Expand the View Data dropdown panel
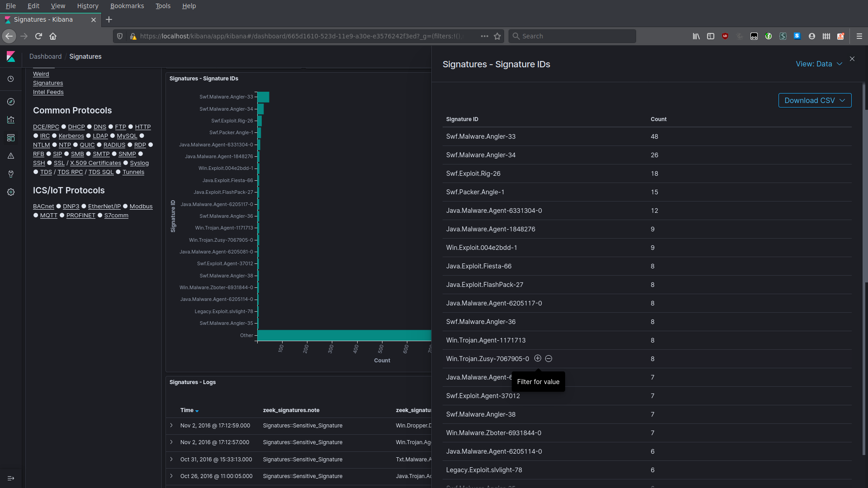 [x=819, y=64]
